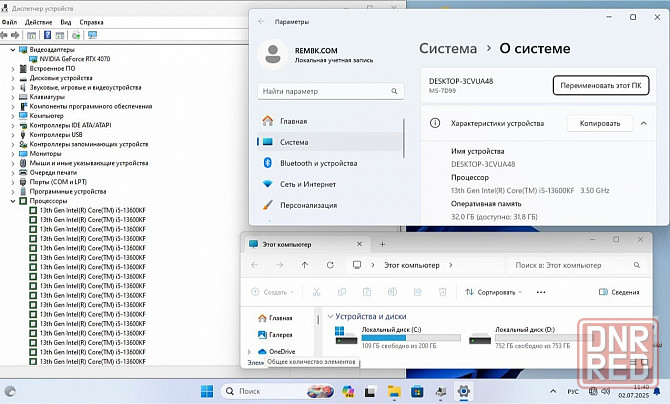
Task: Click the Контроллеры USB plug icon
Action: click(x=23, y=135)
